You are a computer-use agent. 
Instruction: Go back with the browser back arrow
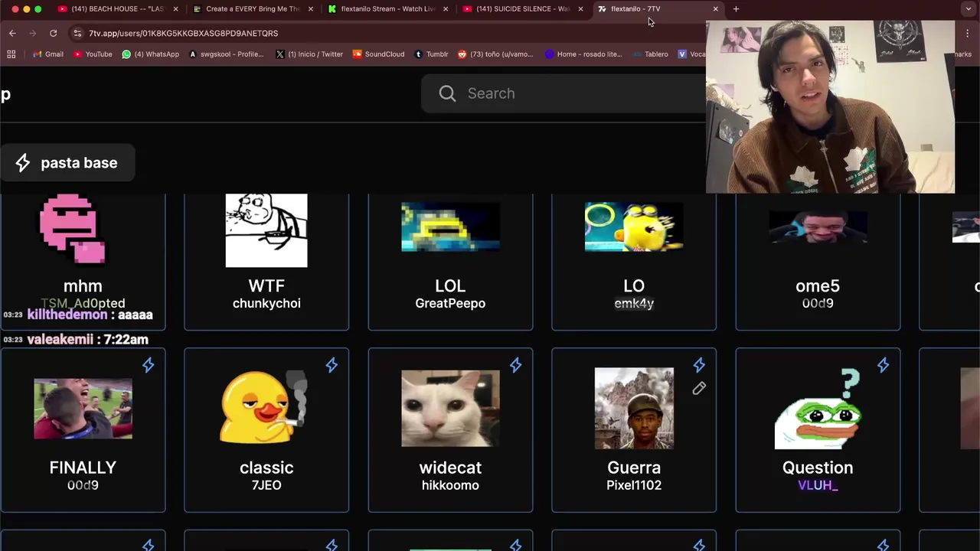point(12,33)
